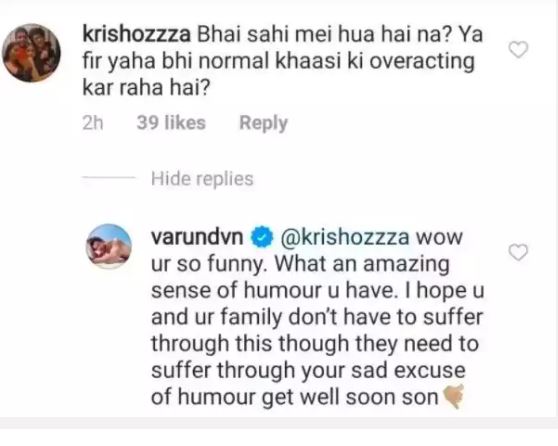Click the 'sad excuse' phrase in varundvn's reply
The height and width of the screenshot is (446, 558).
[x=408, y=371]
